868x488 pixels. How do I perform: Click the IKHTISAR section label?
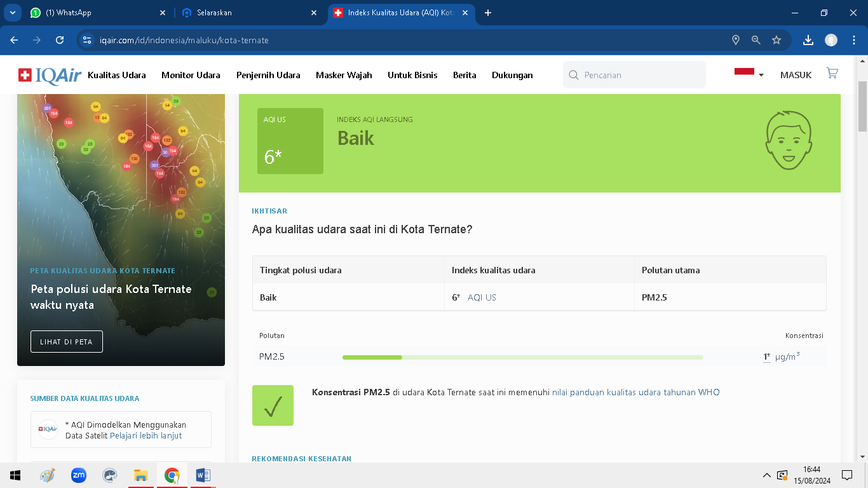pyautogui.click(x=270, y=211)
